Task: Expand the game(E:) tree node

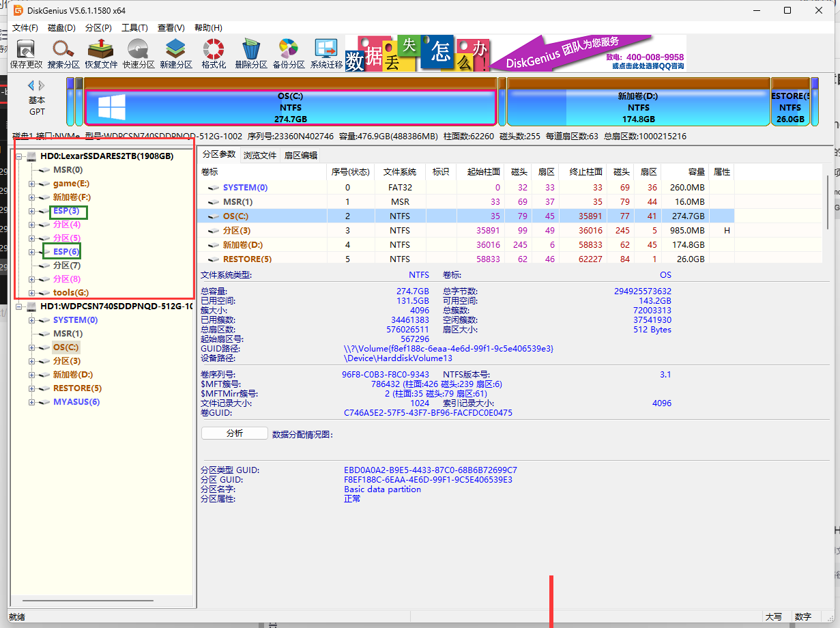Action: click(31, 184)
